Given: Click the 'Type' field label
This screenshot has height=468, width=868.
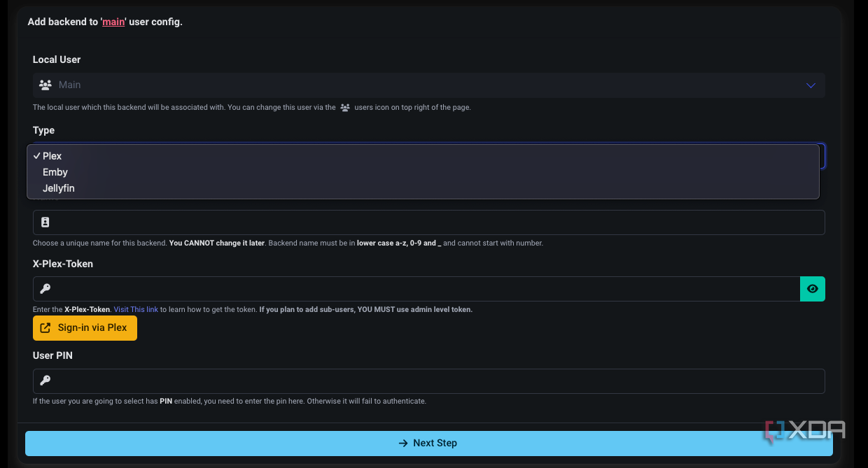Looking at the screenshot, I should 43,130.
